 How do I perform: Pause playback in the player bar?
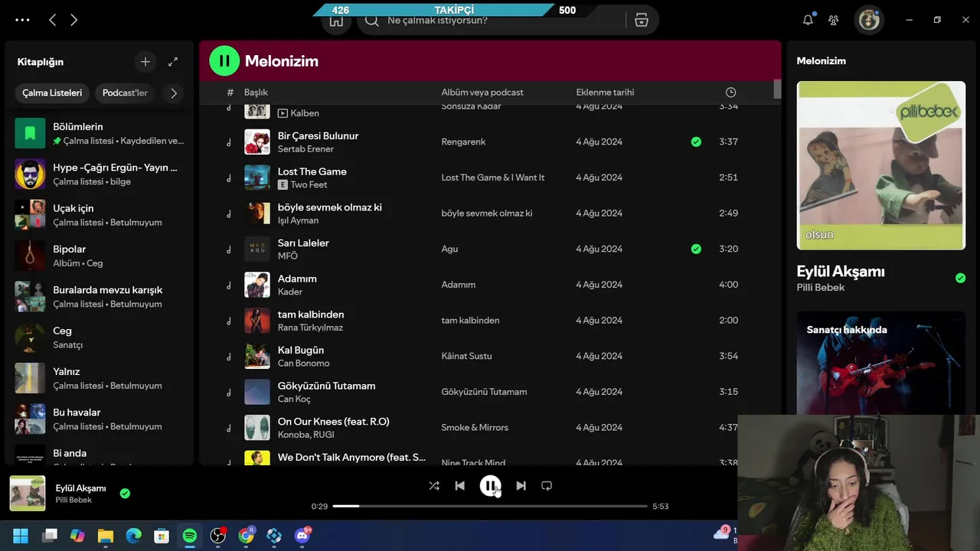[x=490, y=486]
